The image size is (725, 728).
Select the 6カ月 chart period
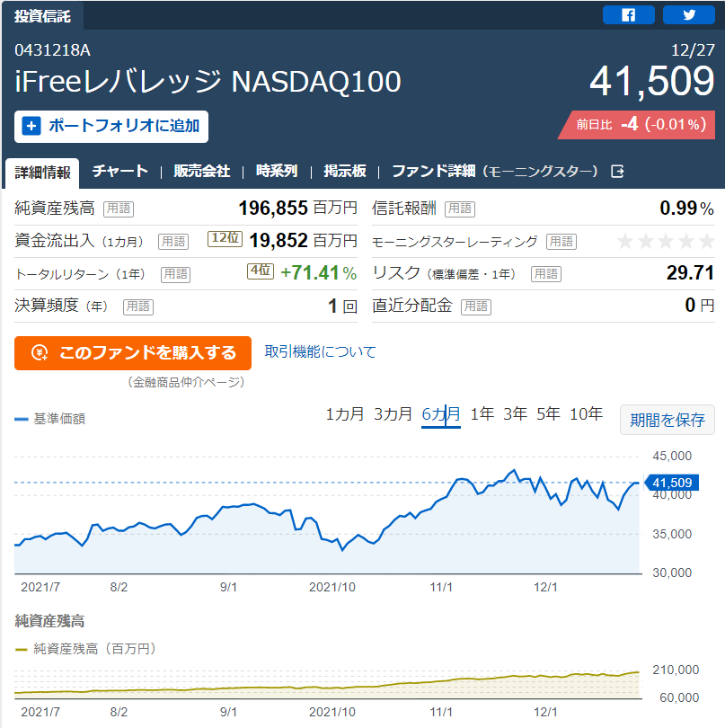(x=441, y=414)
